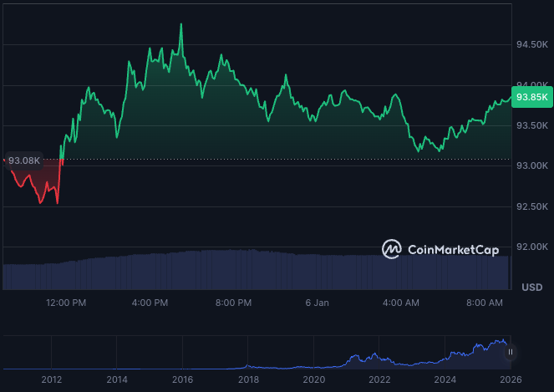Click the lowest dip of the red price line

[57, 203]
